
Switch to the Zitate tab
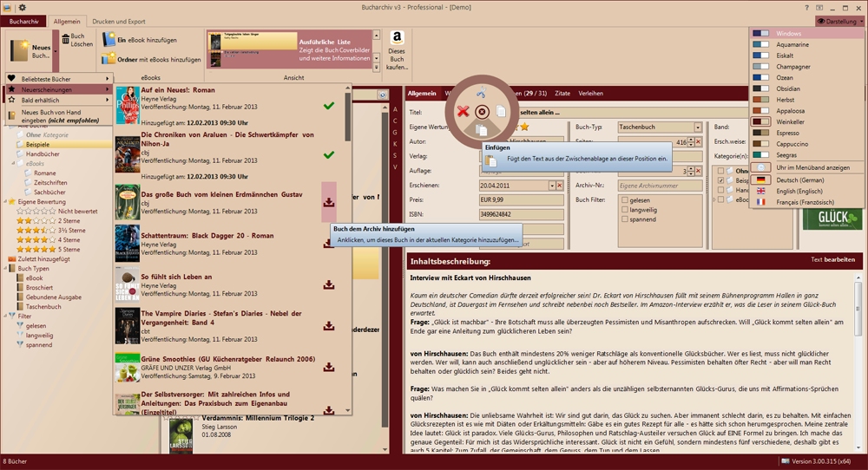562,93
